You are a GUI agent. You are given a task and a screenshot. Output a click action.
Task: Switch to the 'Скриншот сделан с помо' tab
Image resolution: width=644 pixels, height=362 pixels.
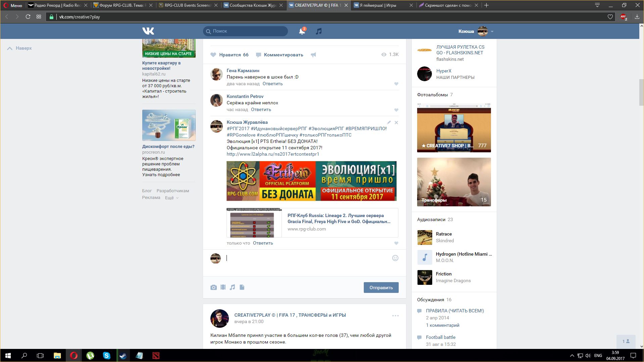coord(449,5)
